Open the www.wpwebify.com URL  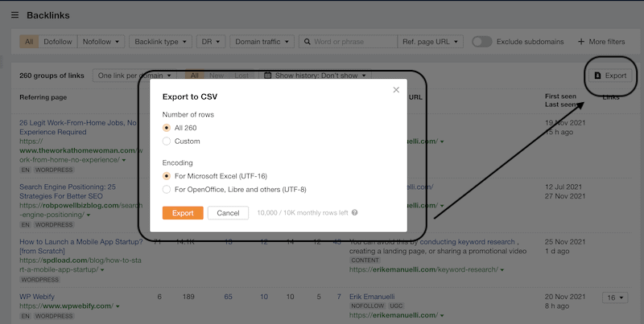tap(66, 306)
